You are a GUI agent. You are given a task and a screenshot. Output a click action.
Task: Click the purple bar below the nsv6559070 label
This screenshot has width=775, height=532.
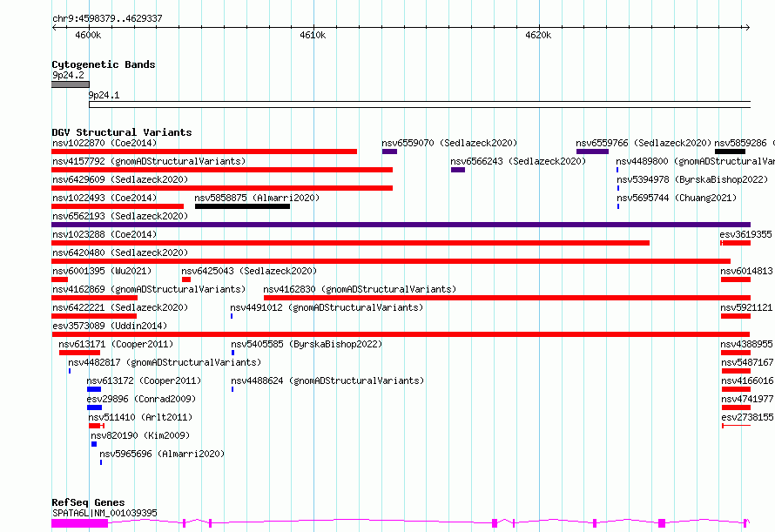click(x=389, y=152)
